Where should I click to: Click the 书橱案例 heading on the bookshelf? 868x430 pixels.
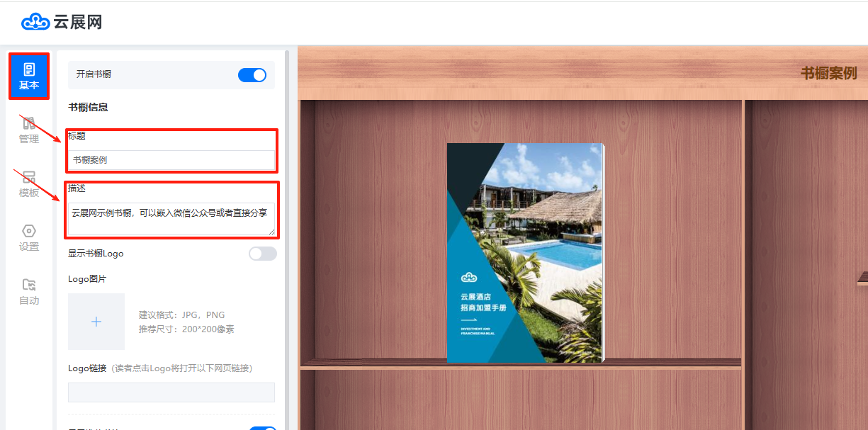pyautogui.click(x=828, y=73)
